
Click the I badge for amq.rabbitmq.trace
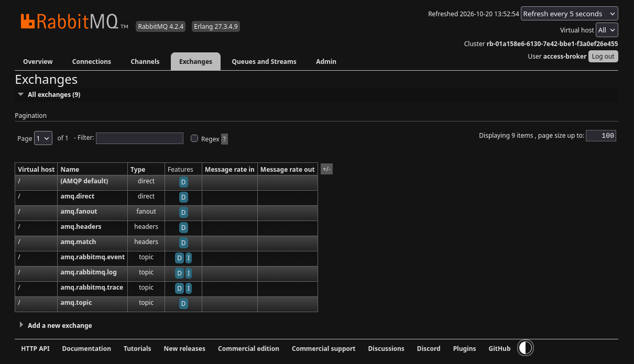[x=189, y=289]
